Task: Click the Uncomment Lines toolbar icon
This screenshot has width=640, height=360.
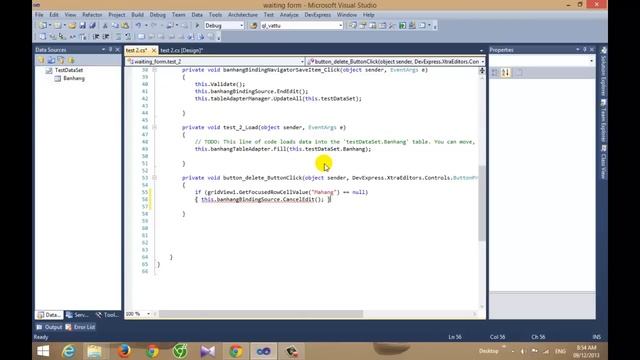Action: pos(128,37)
